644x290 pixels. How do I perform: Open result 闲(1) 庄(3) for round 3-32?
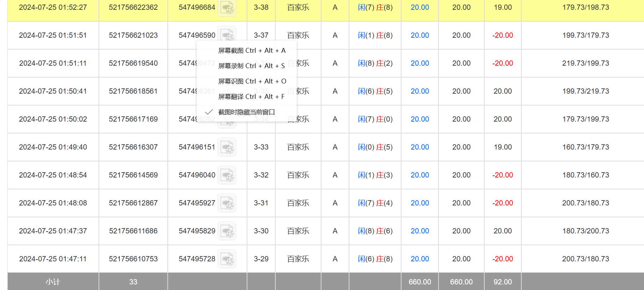tap(375, 175)
